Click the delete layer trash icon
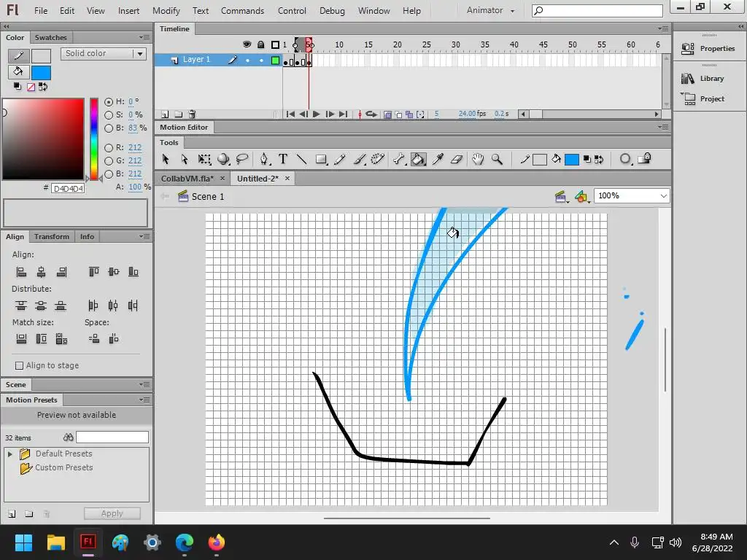This screenshot has width=747, height=560. coord(192,114)
